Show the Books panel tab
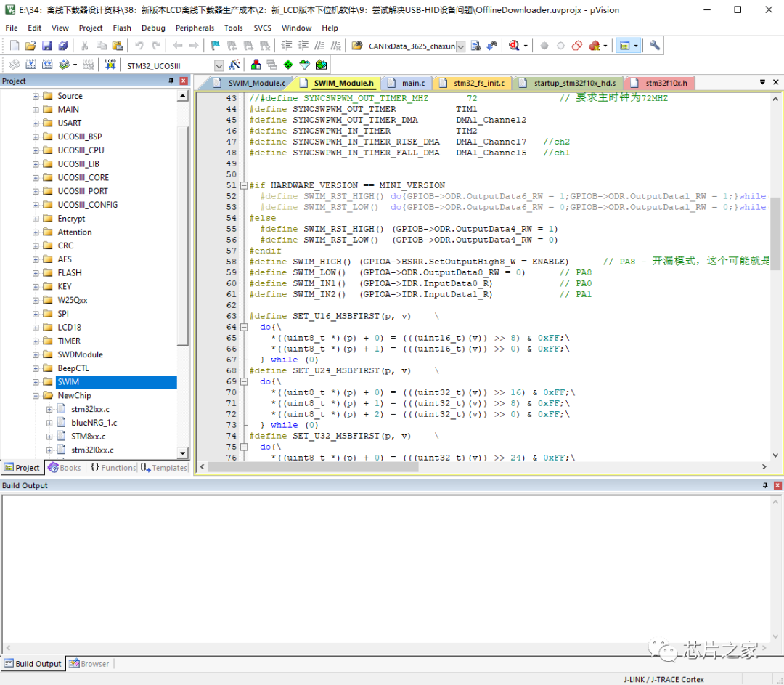 pyautogui.click(x=65, y=467)
